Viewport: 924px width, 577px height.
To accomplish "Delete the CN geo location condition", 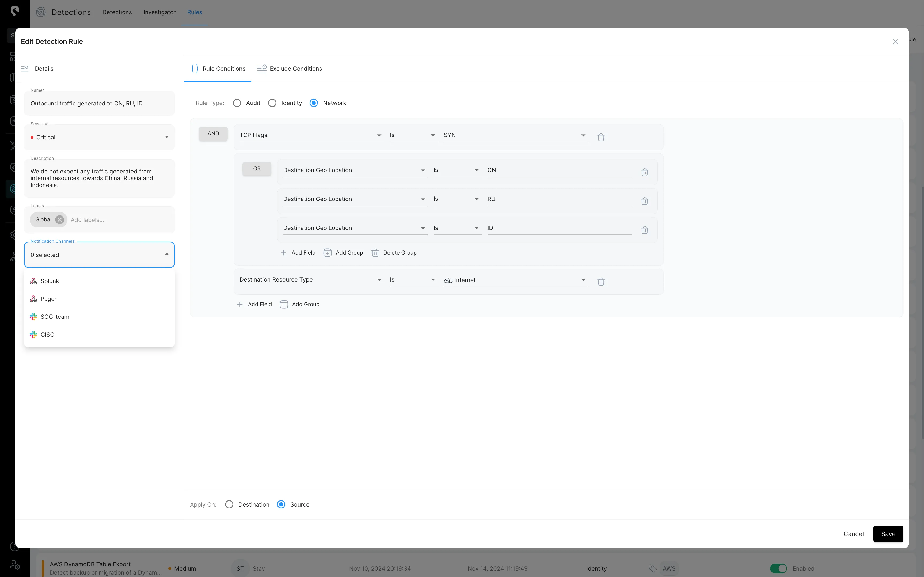I will tap(644, 172).
